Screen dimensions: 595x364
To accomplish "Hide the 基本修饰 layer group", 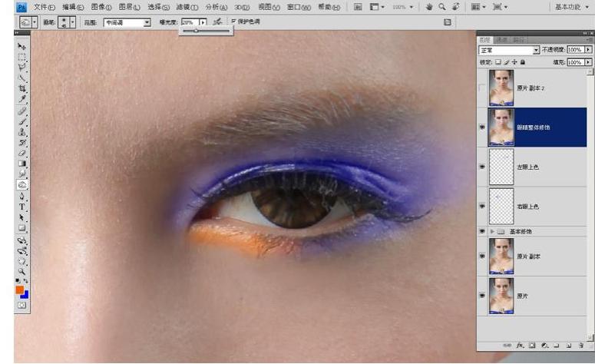I will pos(482,231).
